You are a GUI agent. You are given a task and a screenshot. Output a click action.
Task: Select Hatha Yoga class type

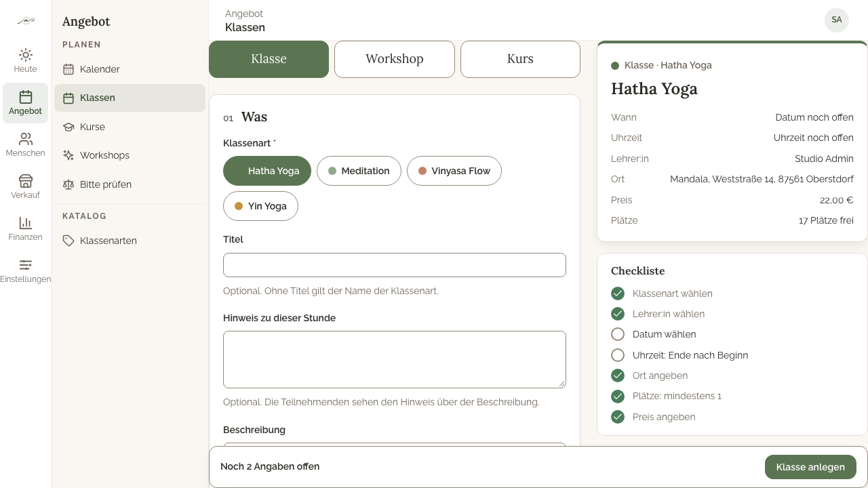coord(267,171)
